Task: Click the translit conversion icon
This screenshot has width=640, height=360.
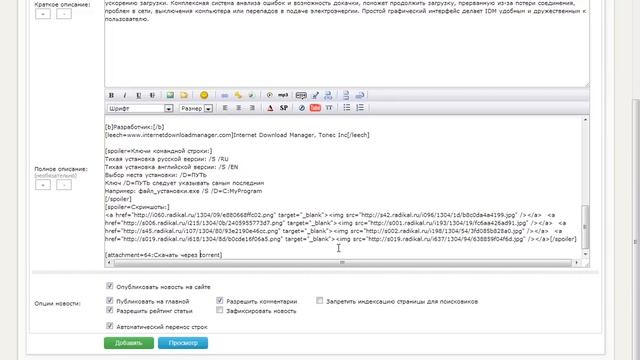Action: pos(328,96)
